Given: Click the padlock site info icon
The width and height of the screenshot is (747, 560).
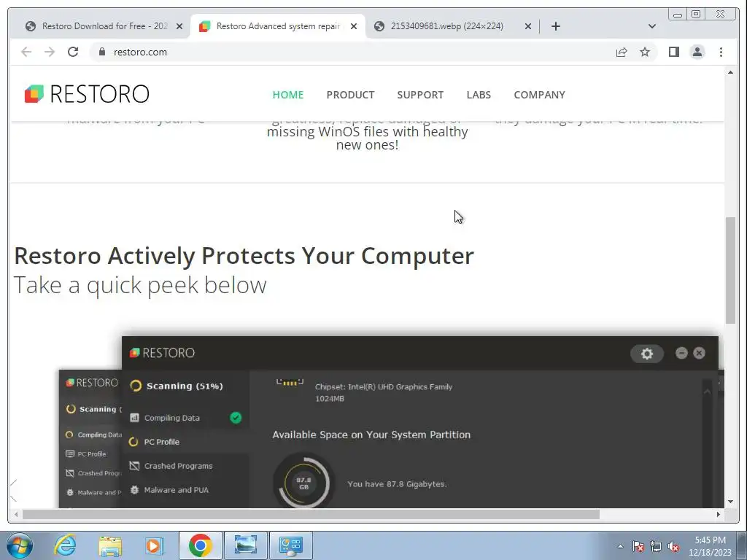Looking at the screenshot, I should tap(101, 52).
